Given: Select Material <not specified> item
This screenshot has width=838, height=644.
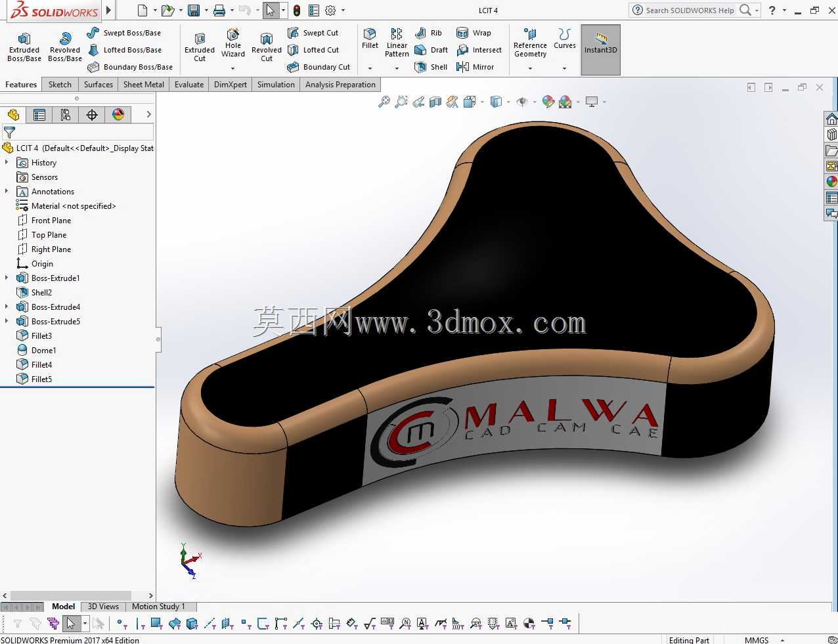Looking at the screenshot, I should (x=66, y=206).
